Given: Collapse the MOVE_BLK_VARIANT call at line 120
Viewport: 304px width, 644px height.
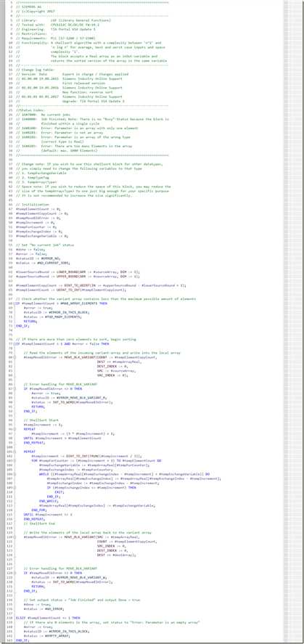Looking at the screenshot, I should [14, 537].
